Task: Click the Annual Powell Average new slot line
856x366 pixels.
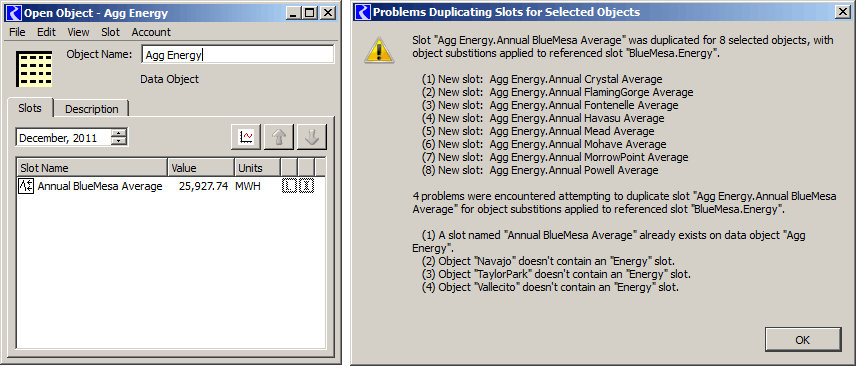Action: tap(540, 171)
